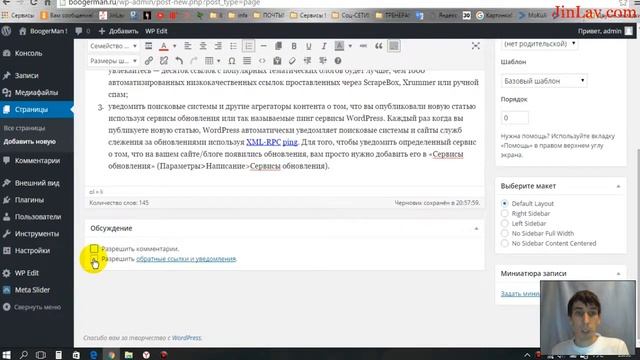The width and height of the screenshot is (640, 360).
Task: Click Все страницы submenu link
Action: pyautogui.click(x=24, y=128)
